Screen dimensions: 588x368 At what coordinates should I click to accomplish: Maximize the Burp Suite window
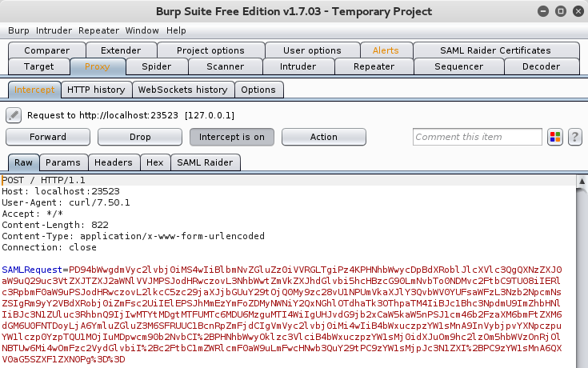pos(561,11)
